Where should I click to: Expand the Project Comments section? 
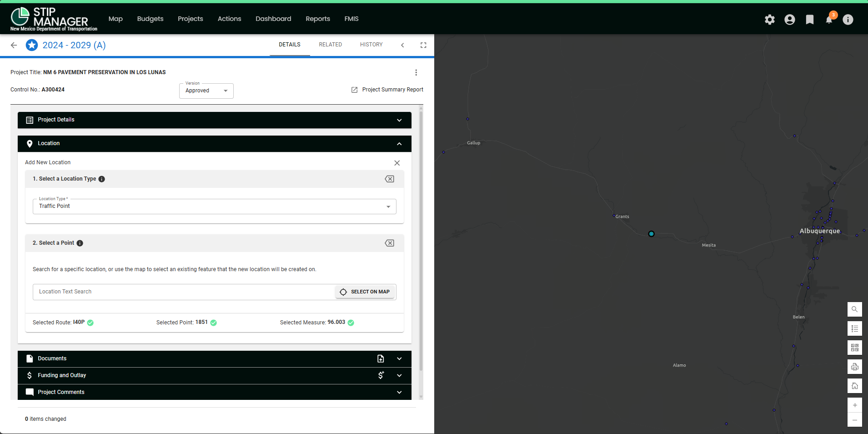(215, 392)
